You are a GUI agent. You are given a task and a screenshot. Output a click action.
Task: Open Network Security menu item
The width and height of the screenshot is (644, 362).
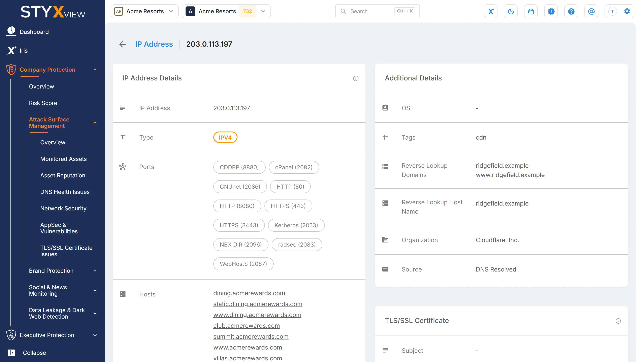(x=63, y=208)
